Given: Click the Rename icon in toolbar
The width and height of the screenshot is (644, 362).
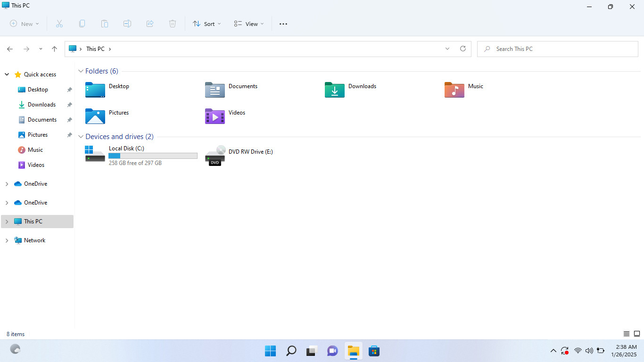Looking at the screenshot, I should [x=127, y=24].
